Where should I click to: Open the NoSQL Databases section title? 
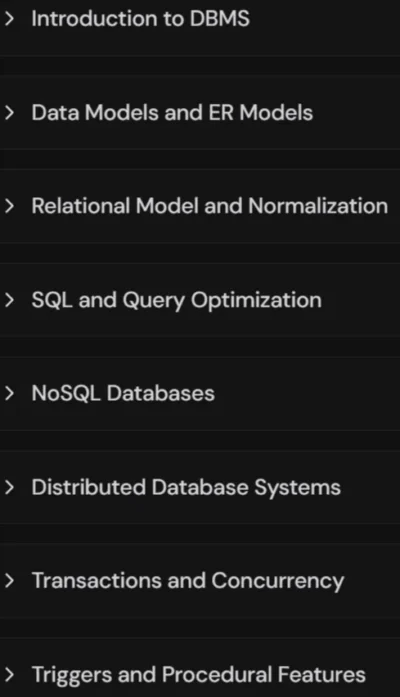click(x=123, y=393)
